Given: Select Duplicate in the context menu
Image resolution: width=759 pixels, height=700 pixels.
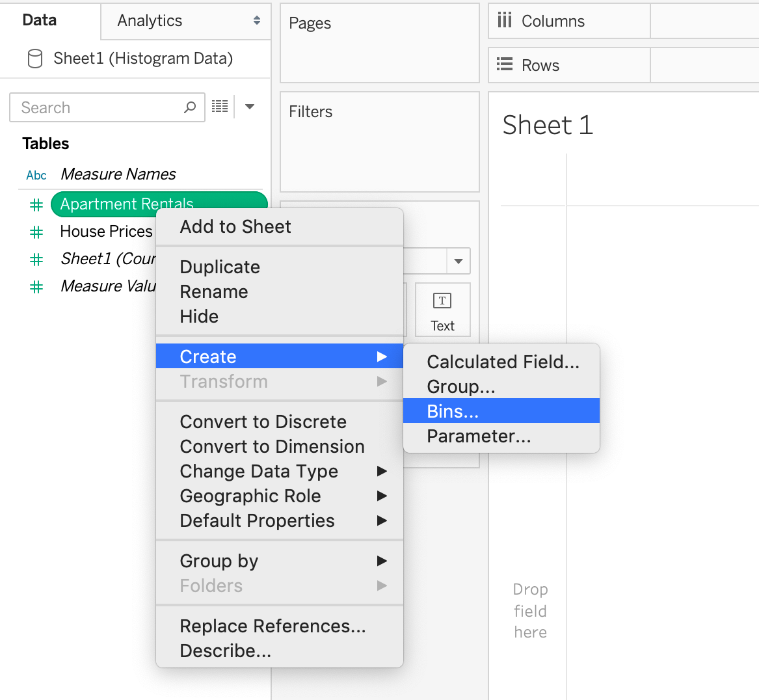Looking at the screenshot, I should pyautogui.click(x=279, y=267).
